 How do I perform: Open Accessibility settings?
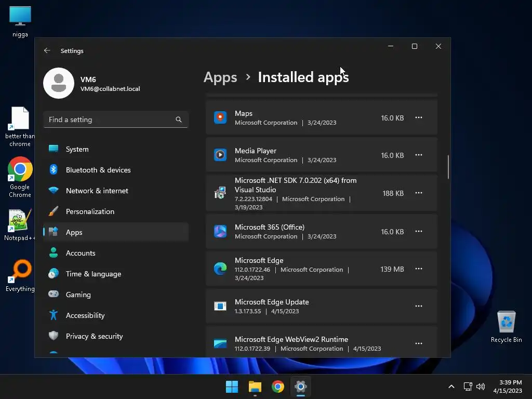[x=116, y=315]
